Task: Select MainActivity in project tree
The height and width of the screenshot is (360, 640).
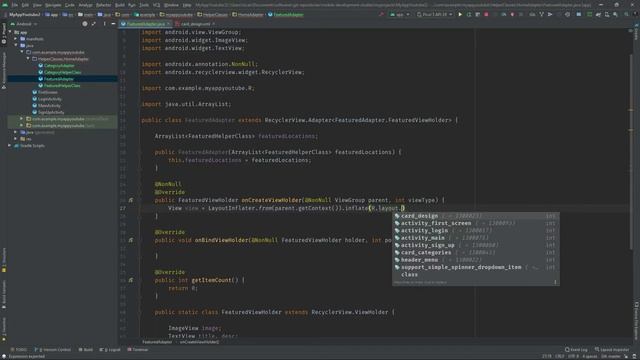Action: [49, 106]
